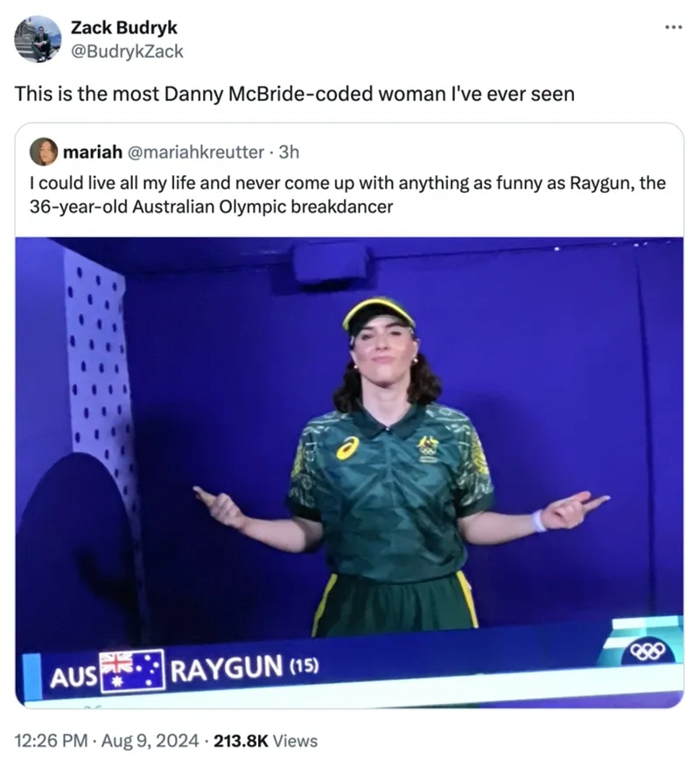View the 213.8K Views count
Screen dimensions: 700x767
pyautogui.click(x=265, y=741)
